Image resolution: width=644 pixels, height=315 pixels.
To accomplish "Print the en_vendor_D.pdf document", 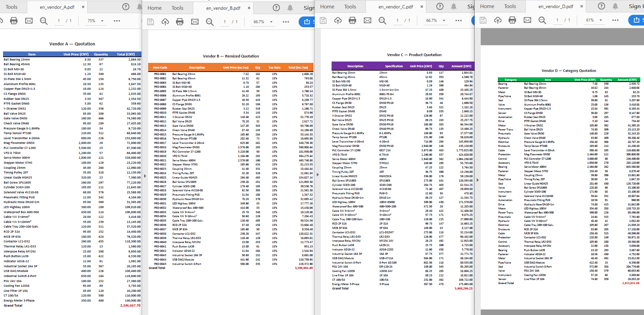I will coord(512,20).
